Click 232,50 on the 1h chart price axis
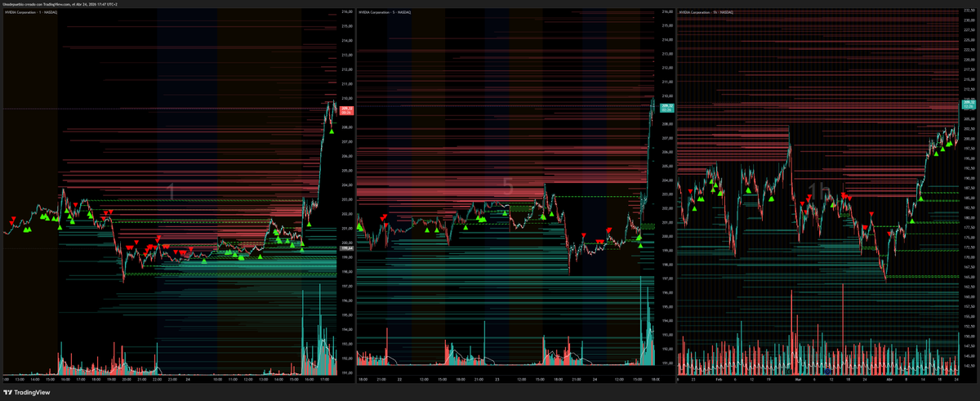Viewport: 980px width, 401px height. (x=969, y=12)
